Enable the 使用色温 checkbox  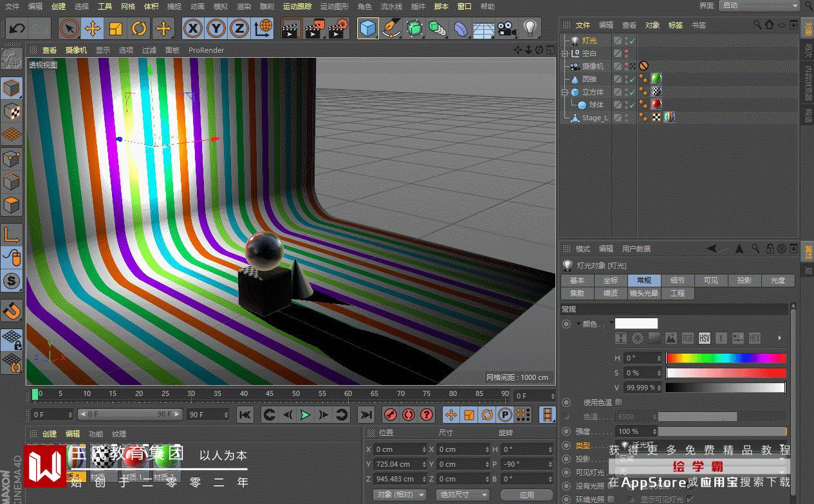coord(619,402)
